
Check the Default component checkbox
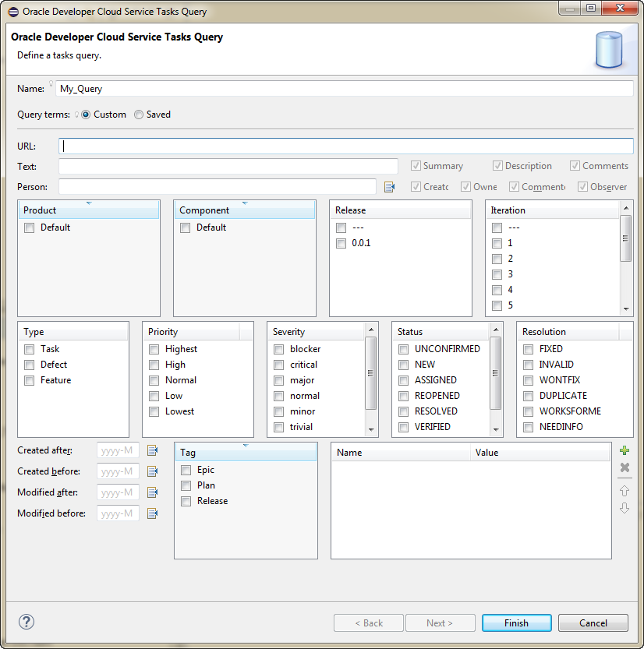pyautogui.click(x=185, y=228)
